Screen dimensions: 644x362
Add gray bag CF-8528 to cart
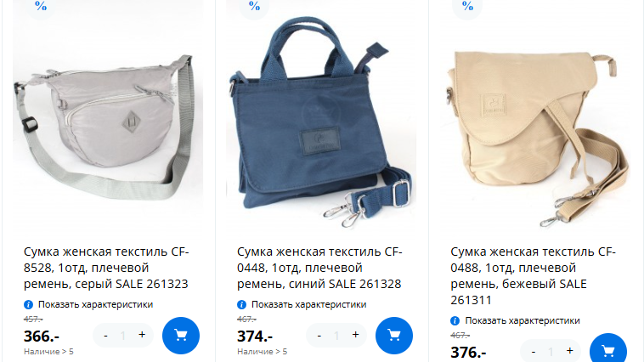181,336
